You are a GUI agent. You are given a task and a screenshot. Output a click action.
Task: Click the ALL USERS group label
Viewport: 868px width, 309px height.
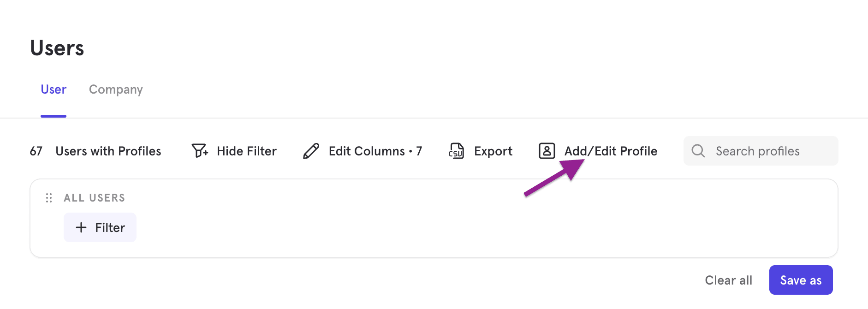tap(95, 198)
